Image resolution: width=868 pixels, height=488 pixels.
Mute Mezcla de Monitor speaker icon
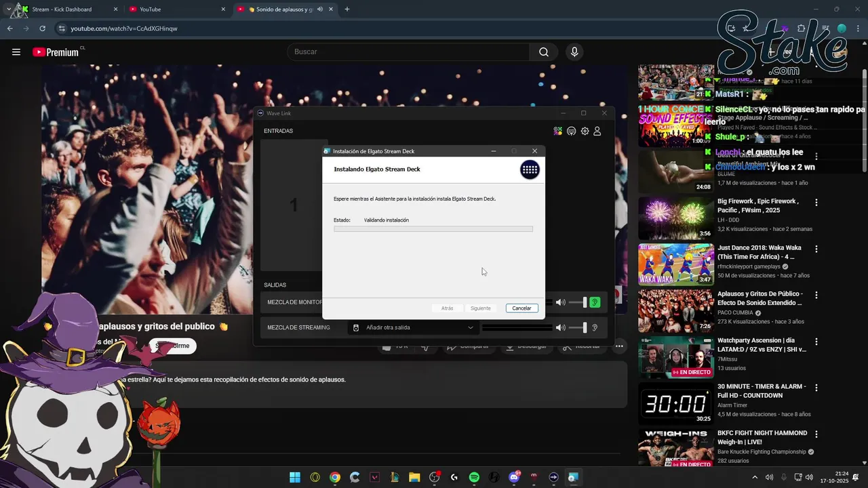pyautogui.click(x=560, y=302)
